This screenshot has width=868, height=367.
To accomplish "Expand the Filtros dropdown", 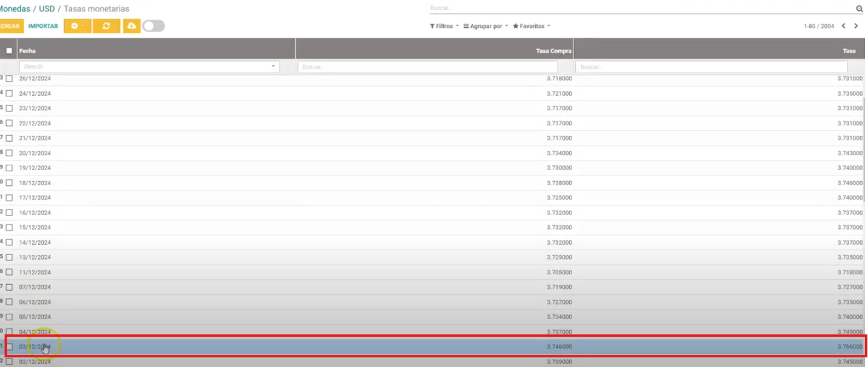I will [444, 26].
